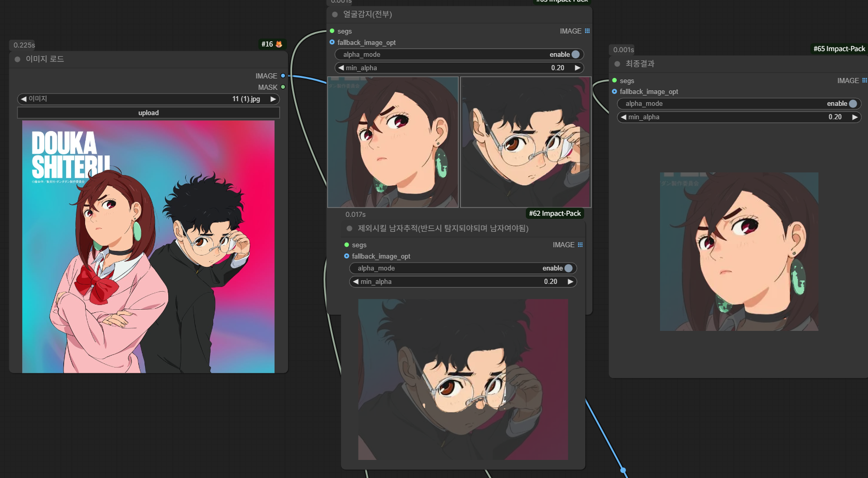Viewport: 868px width, 478px height.
Task: Click the IMAGE grid output of 제외시킬 남자추적 node
Action: point(580,245)
